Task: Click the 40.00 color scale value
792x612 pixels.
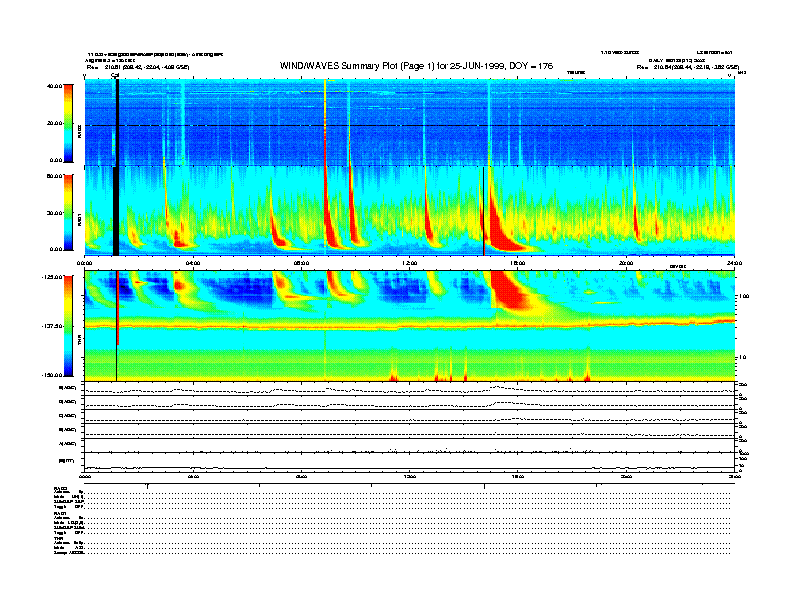Action: point(54,86)
